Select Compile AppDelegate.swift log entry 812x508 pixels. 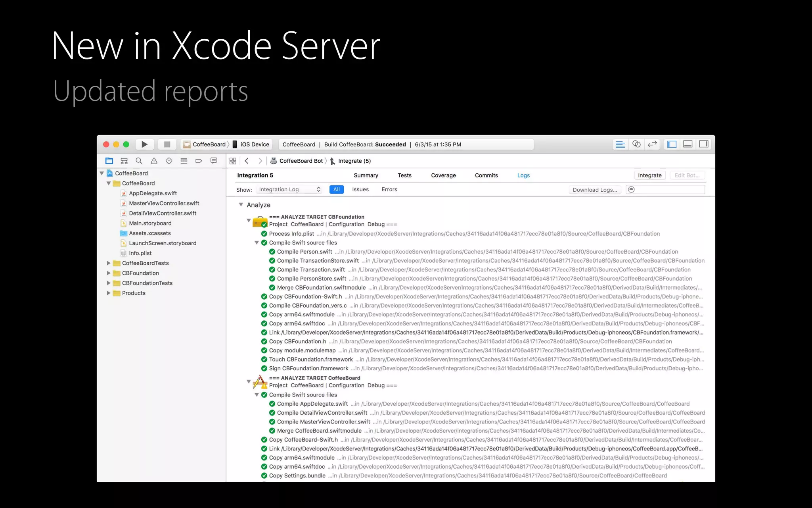tap(479, 404)
